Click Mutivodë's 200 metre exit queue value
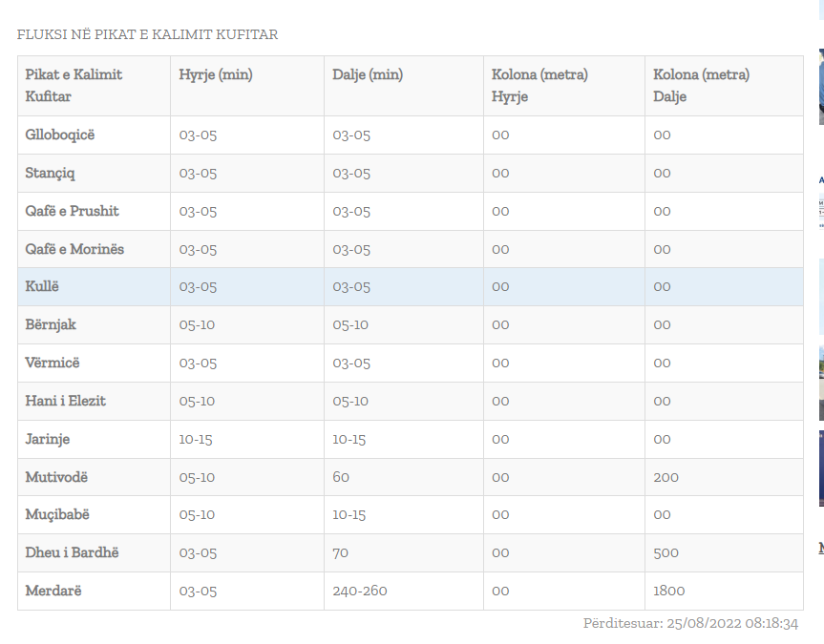This screenshot has width=824, height=644. [x=666, y=477]
